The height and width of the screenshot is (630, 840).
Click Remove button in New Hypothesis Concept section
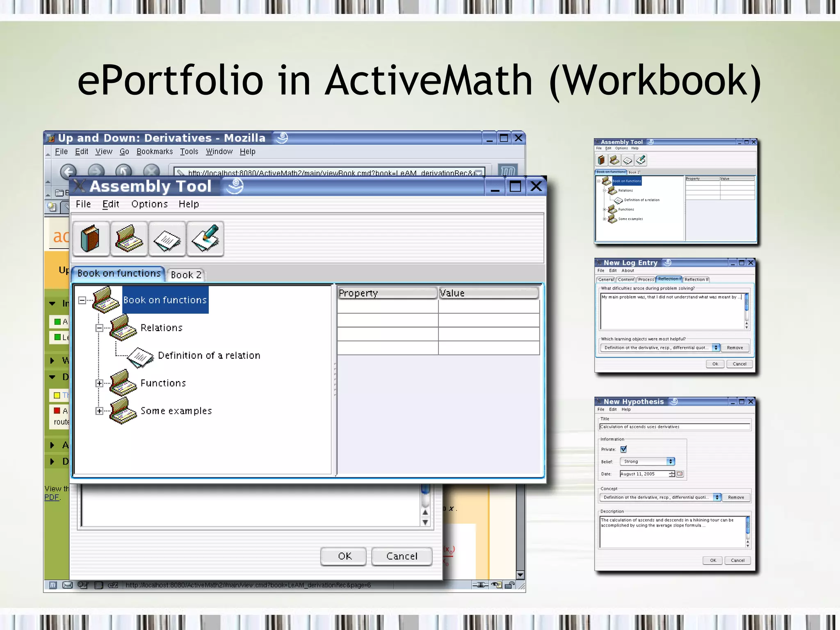tap(736, 497)
